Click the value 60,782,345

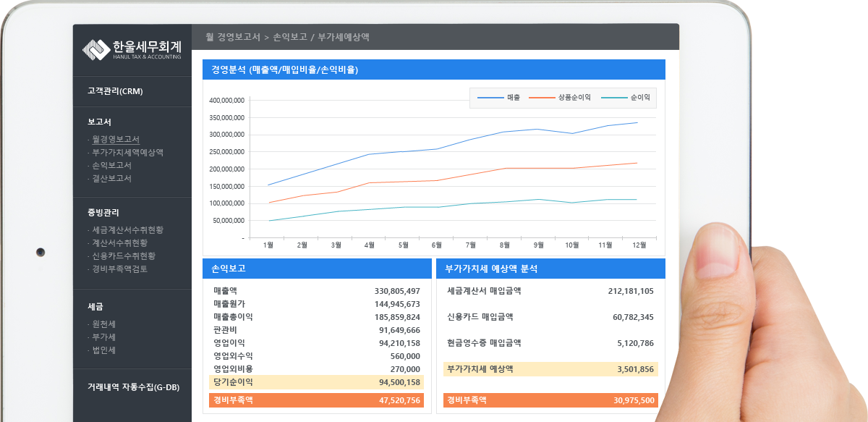click(x=633, y=317)
